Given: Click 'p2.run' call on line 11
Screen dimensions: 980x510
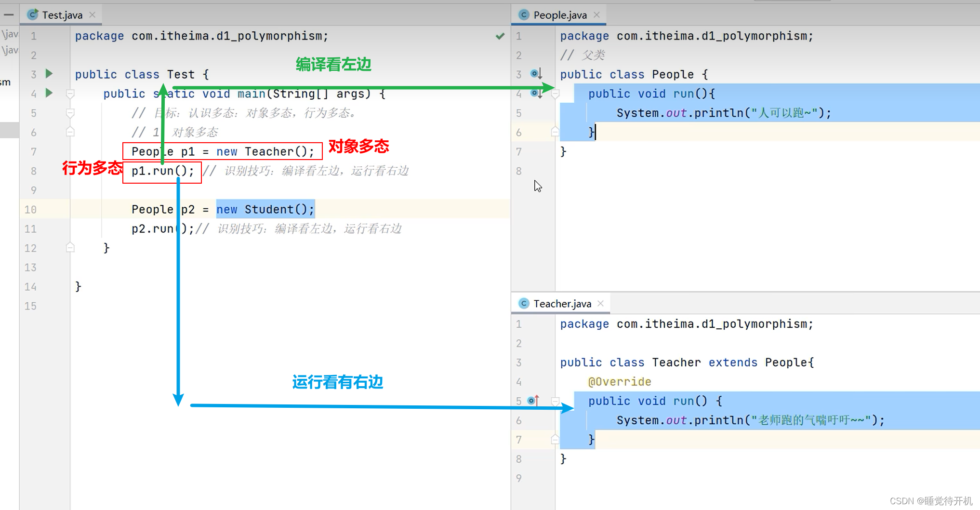Looking at the screenshot, I should pos(152,228).
